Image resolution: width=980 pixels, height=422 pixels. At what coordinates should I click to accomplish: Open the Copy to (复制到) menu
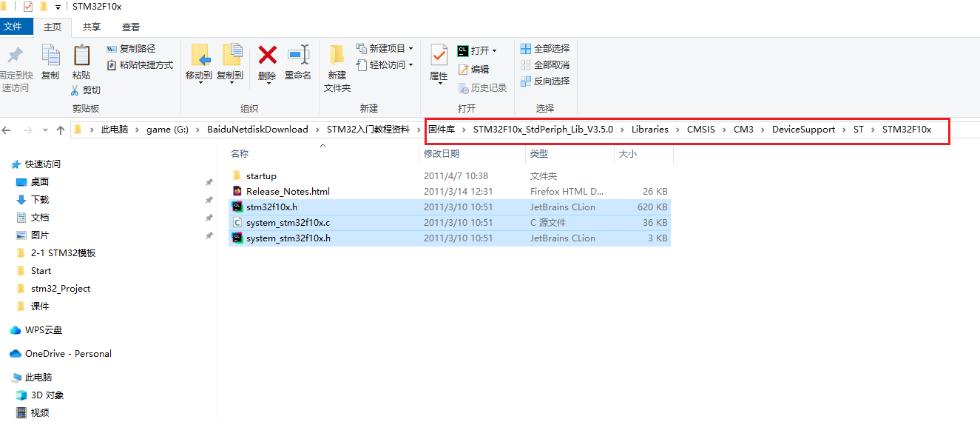230,63
